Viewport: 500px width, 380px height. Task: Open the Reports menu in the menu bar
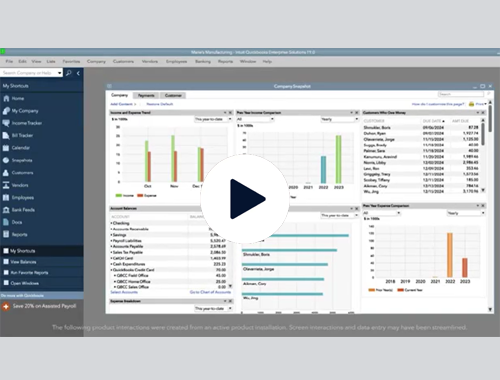[x=225, y=61]
